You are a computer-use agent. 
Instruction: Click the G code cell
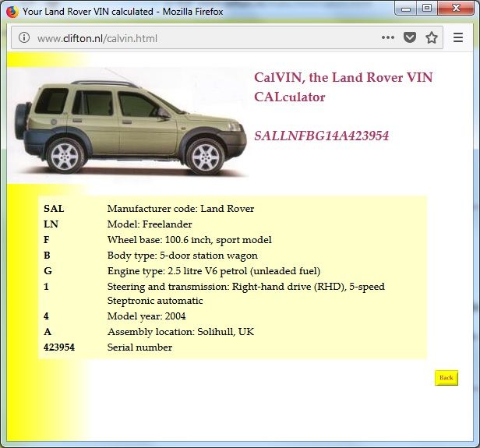click(x=48, y=271)
